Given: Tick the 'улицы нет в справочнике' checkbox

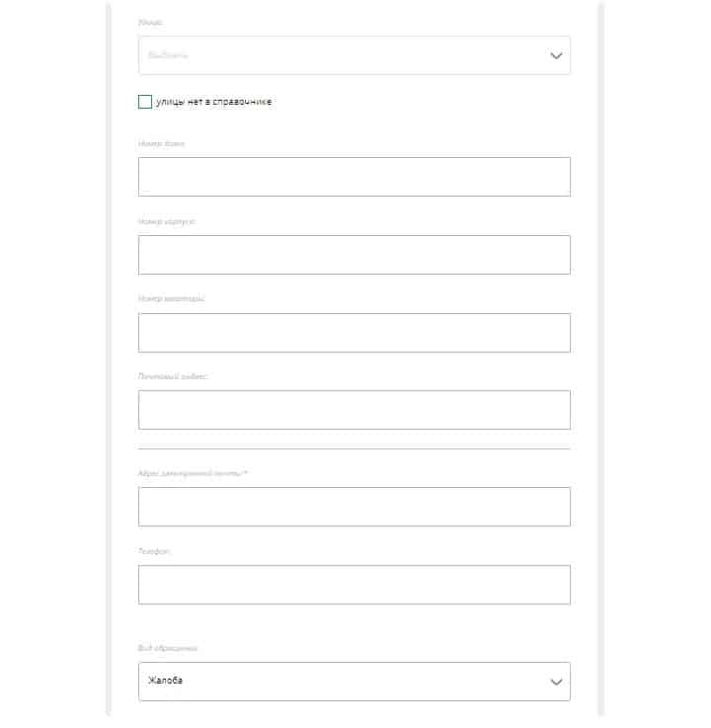Looking at the screenshot, I should coord(145,102).
